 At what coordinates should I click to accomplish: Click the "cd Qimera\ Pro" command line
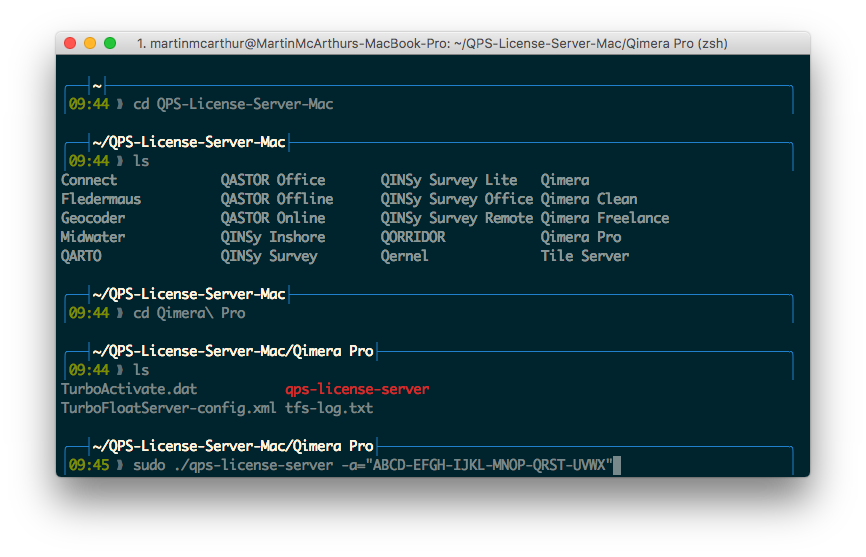click(x=189, y=313)
